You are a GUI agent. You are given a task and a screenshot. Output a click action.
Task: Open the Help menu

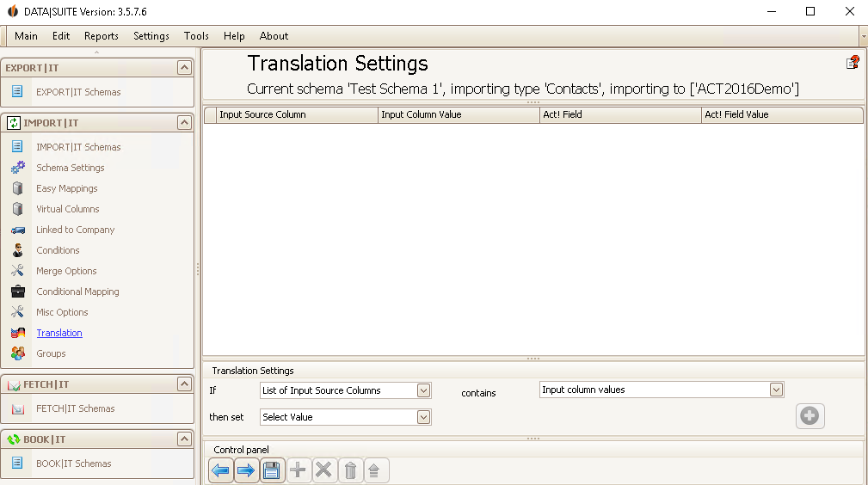point(234,36)
